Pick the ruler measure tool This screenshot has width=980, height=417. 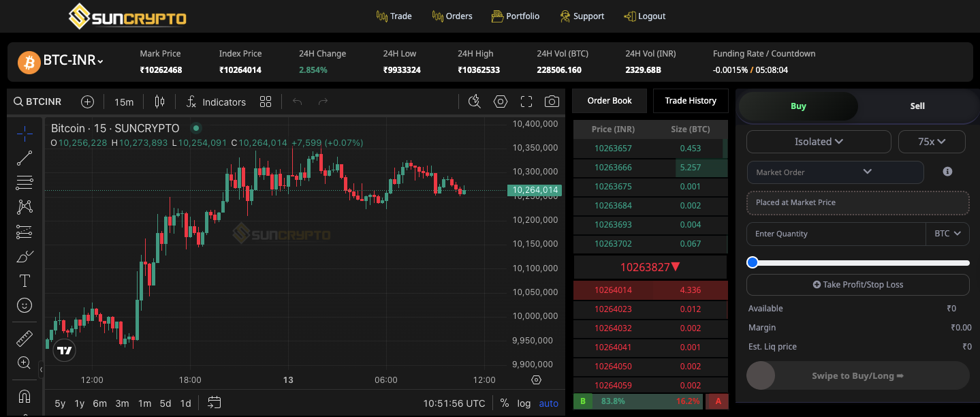[x=25, y=338]
